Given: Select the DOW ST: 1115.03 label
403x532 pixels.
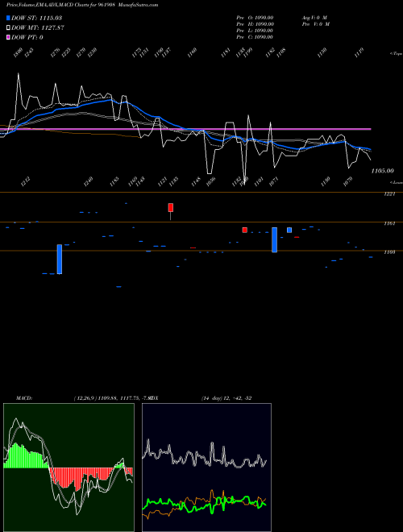Looking at the screenshot, I should [x=36, y=18].
